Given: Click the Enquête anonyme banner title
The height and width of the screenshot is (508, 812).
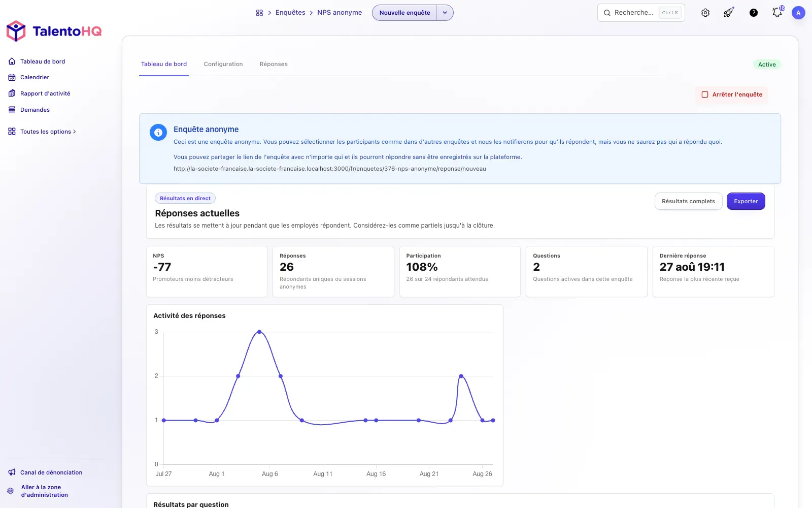Looking at the screenshot, I should [206, 130].
